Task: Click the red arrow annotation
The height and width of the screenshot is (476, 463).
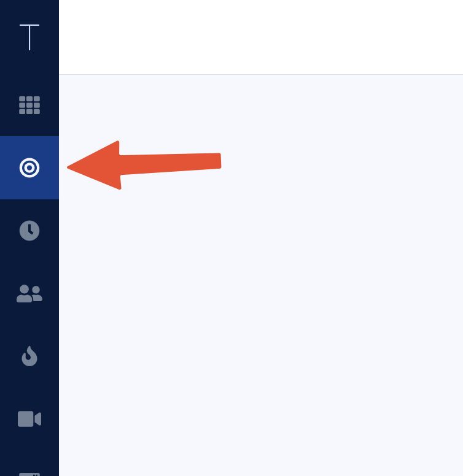Action: coord(144,165)
